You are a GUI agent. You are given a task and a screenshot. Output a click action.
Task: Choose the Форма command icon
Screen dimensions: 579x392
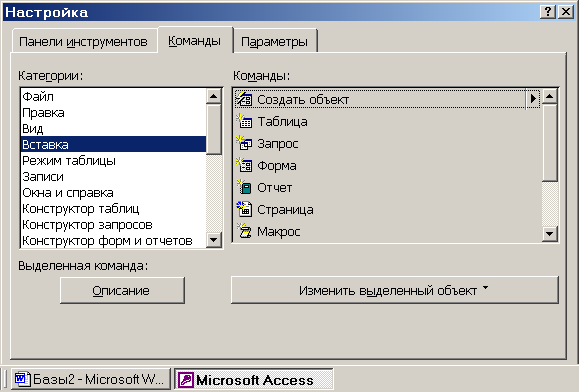tap(244, 165)
